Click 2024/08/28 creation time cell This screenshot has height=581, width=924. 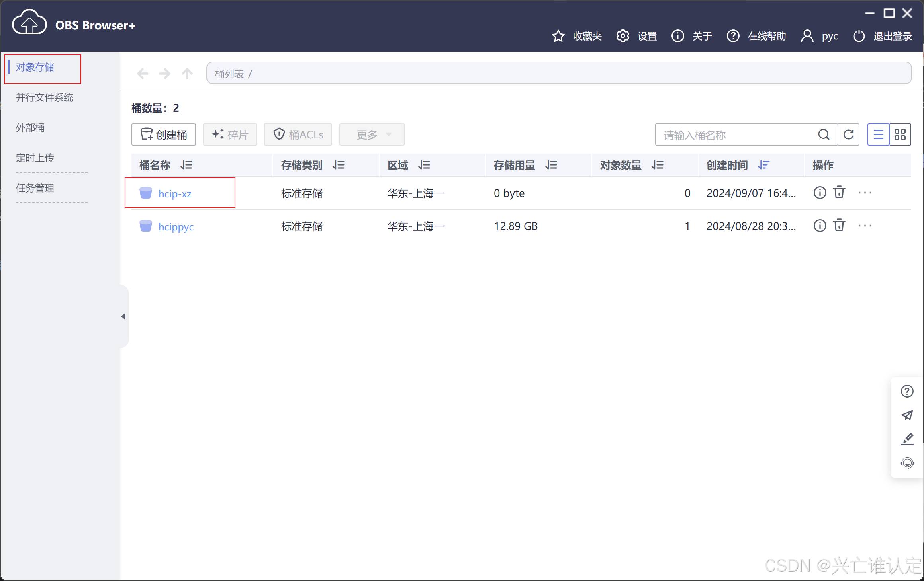[751, 226]
